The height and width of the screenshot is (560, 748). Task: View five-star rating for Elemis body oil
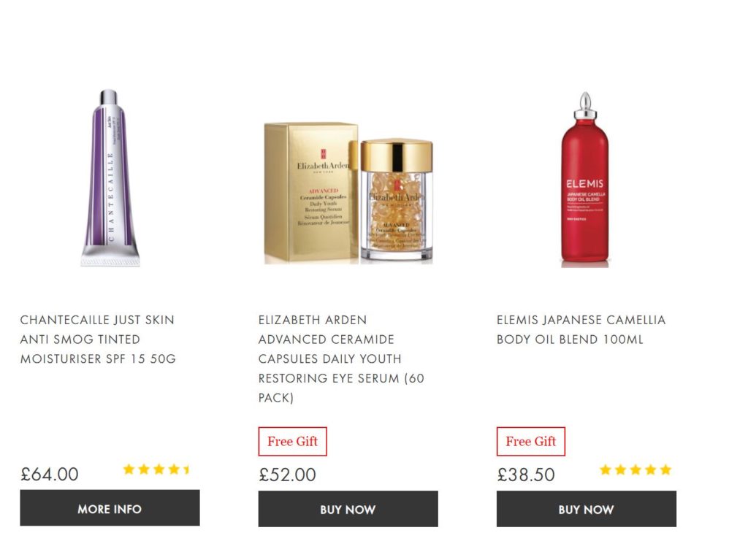point(636,470)
